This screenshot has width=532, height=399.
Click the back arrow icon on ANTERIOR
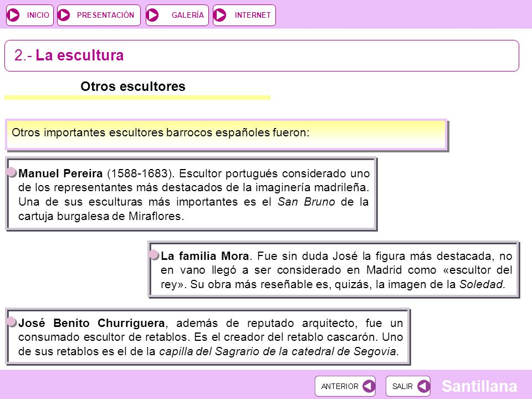coord(369,386)
